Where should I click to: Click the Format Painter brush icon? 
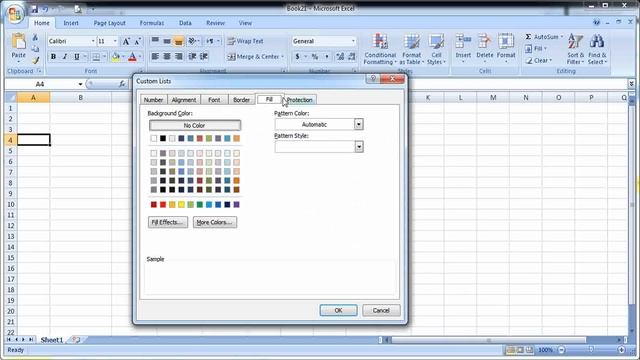pos(36,60)
